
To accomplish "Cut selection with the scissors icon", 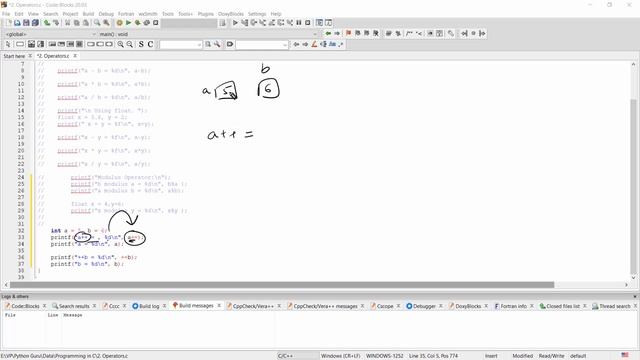I will click(x=68, y=23).
